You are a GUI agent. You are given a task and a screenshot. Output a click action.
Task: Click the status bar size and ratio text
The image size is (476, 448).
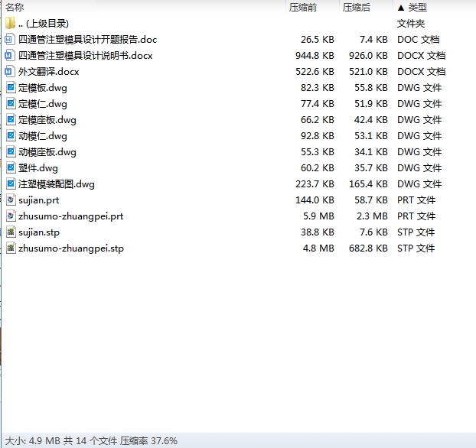(x=91, y=440)
